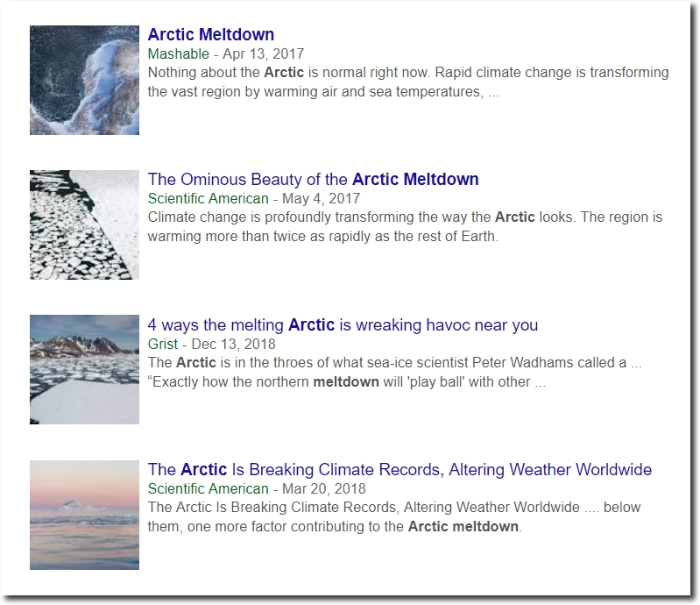The image size is (700, 605).
Task: Click the Grist source name
Action: click(x=162, y=344)
